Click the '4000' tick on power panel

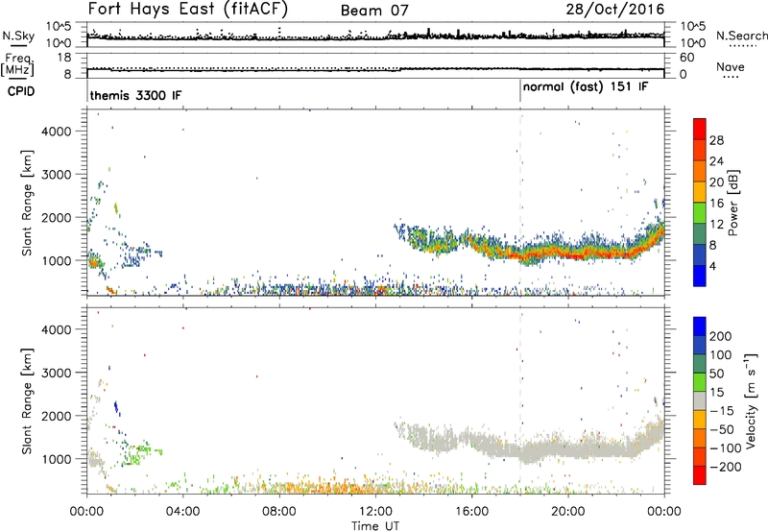pyautogui.click(x=57, y=132)
